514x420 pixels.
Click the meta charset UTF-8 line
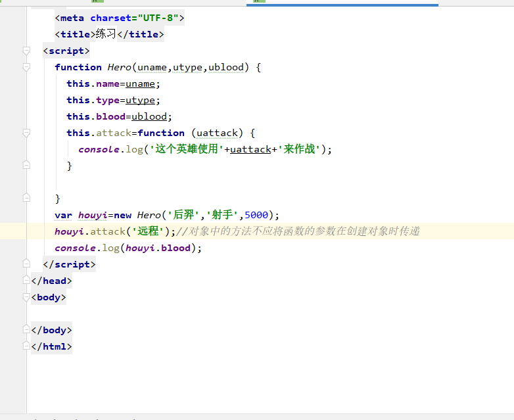pos(120,18)
